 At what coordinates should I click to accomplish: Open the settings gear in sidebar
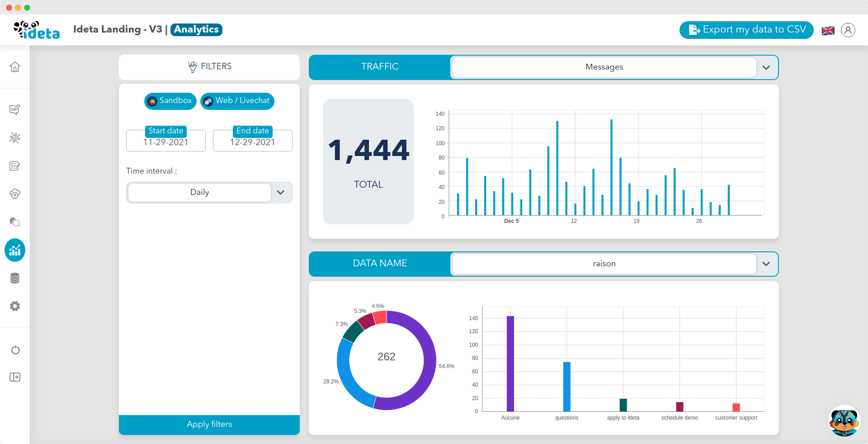(x=15, y=306)
